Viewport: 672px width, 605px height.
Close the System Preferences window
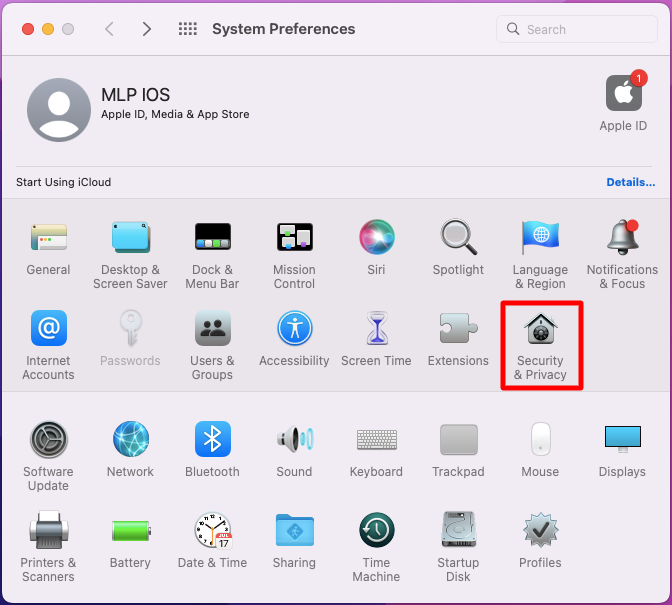(28, 29)
